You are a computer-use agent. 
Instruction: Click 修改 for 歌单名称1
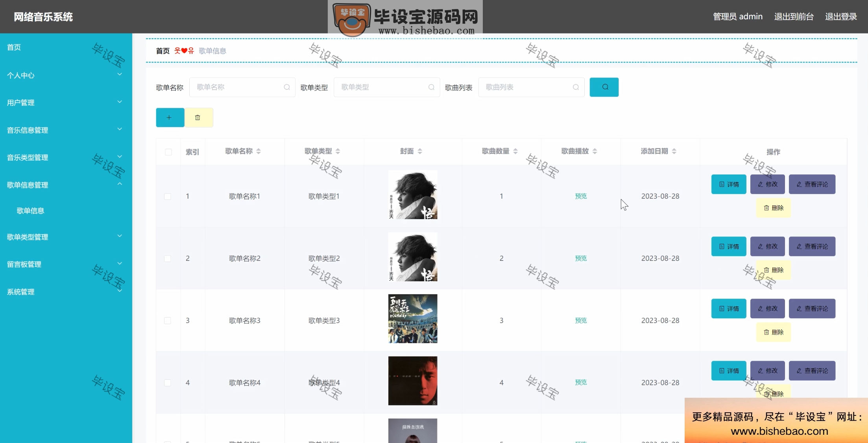point(767,184)
